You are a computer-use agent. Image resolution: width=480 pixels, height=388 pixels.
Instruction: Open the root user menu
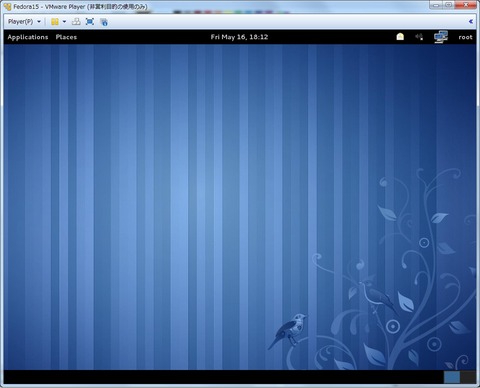[465, 37]
